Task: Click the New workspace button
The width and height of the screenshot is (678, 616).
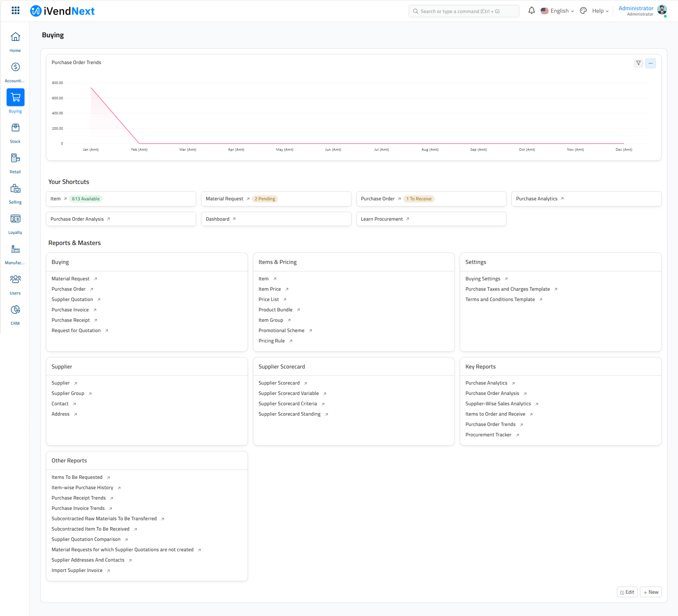Action: (x=651, y=592)
